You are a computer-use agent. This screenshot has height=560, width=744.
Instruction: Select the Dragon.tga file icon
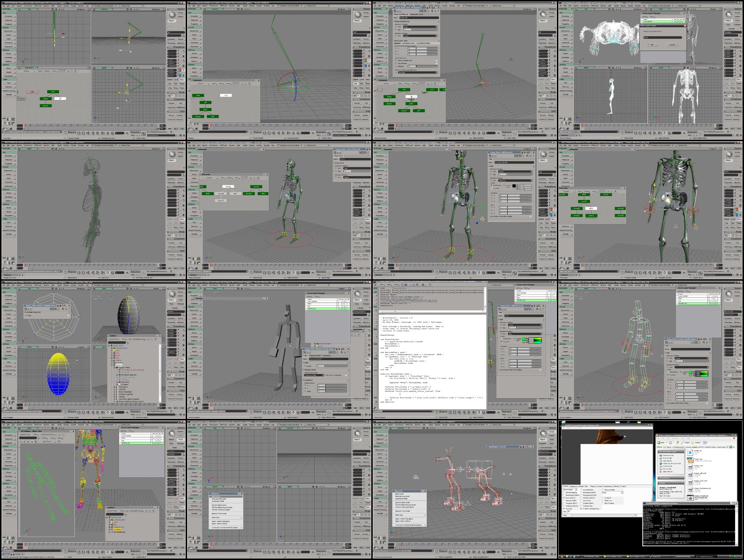point(691,461)
